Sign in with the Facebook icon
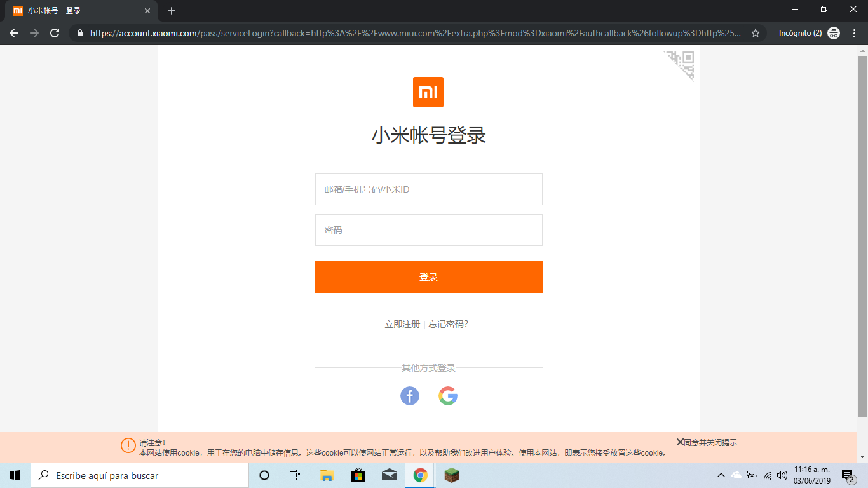Screen dimensions: 868x488 tap(410, 396)
